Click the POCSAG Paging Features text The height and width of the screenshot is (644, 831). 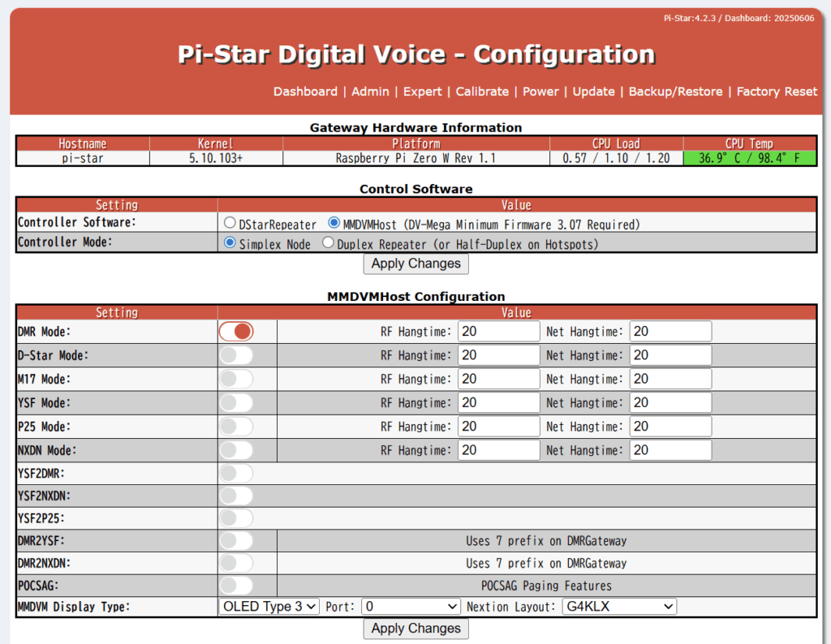click(546, 586)
